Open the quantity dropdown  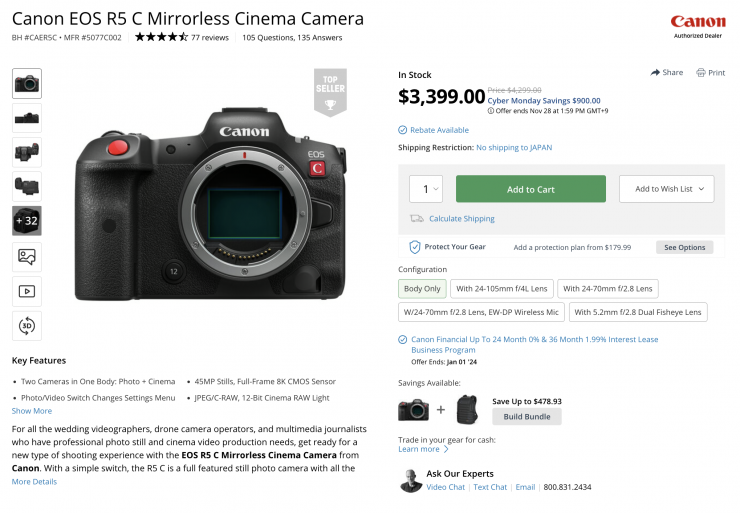click(x=425, y=189)
